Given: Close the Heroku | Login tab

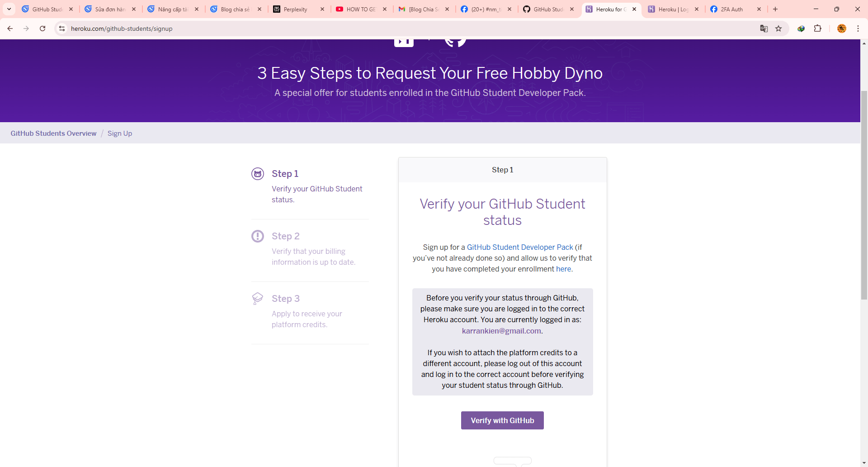Looking at the screenshot, I should point(697,9).
